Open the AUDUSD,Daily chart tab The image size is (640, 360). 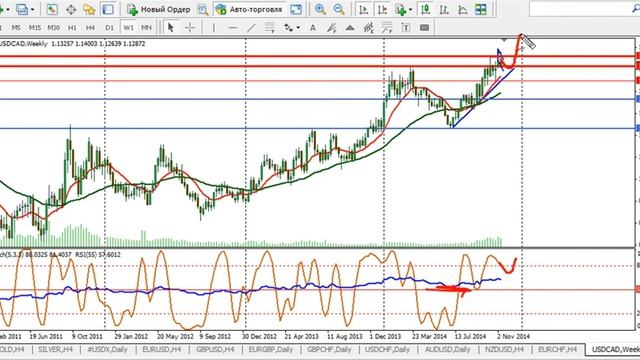448,349
